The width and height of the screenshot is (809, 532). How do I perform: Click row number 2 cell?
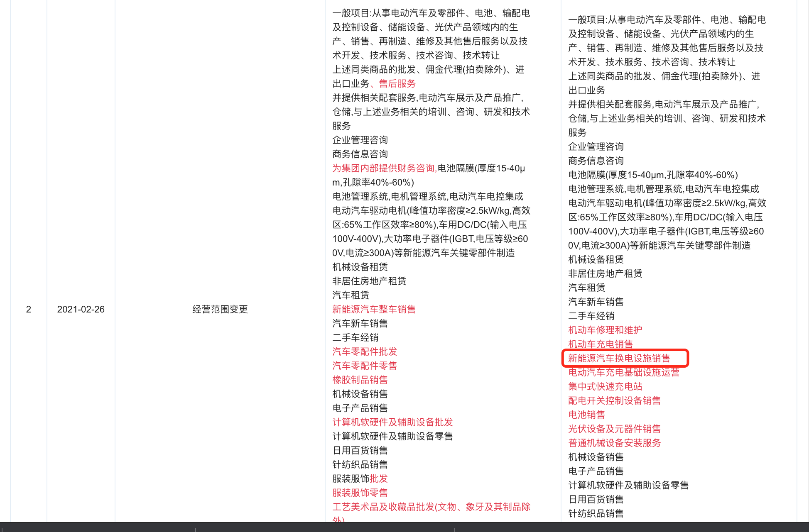28,309
